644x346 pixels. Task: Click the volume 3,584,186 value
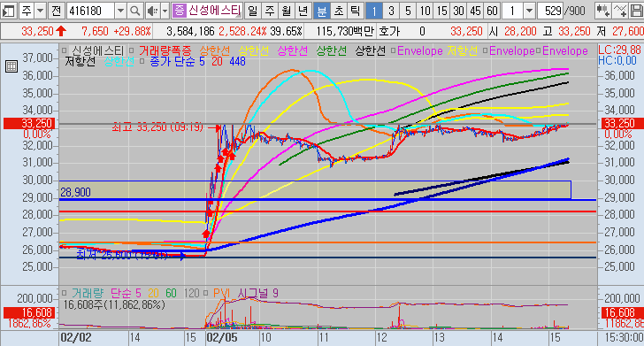[x=190, y=31]
